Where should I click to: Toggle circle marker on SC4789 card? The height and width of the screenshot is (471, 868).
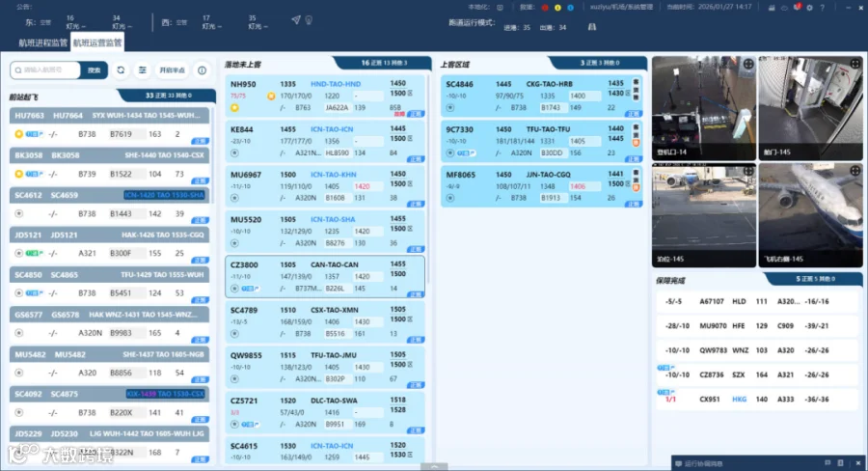coord(234,334)
